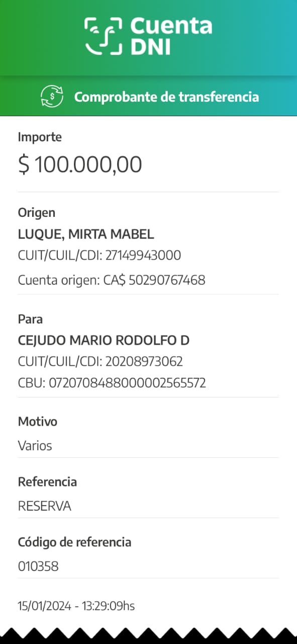Select the recipient CUIT 20208973062
Image resolution: width=297 pixels, height=644 pixels.
[144, 362]
